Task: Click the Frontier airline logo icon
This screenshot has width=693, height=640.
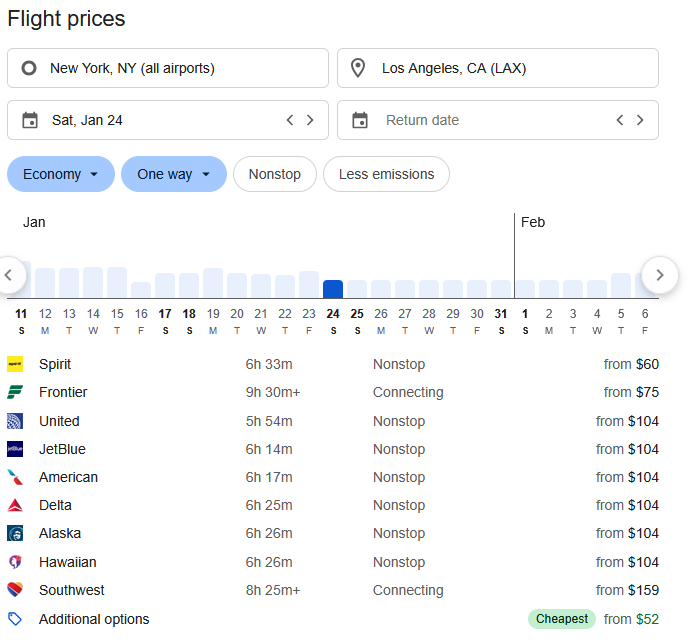Action: (x=15, y=393)
